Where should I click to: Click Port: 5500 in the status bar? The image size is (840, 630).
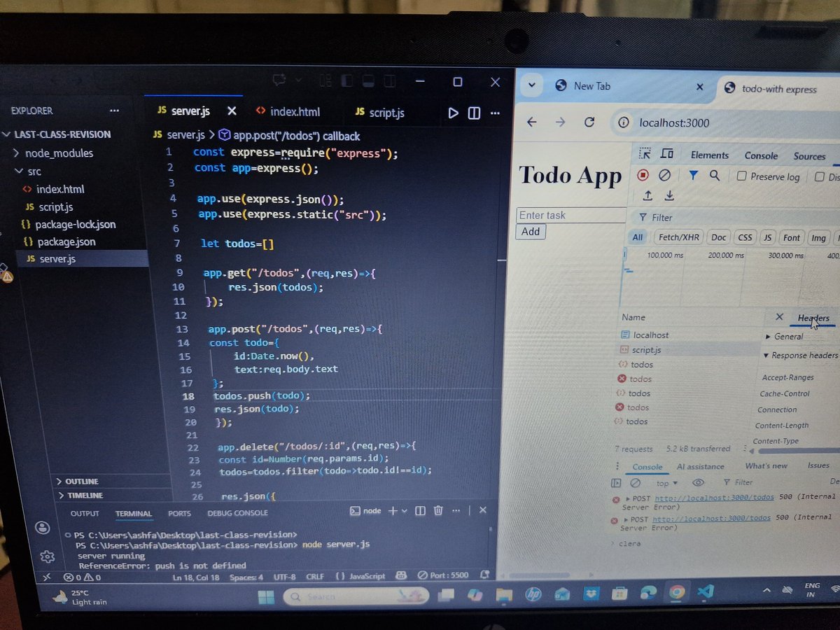(x=443, y=575)
